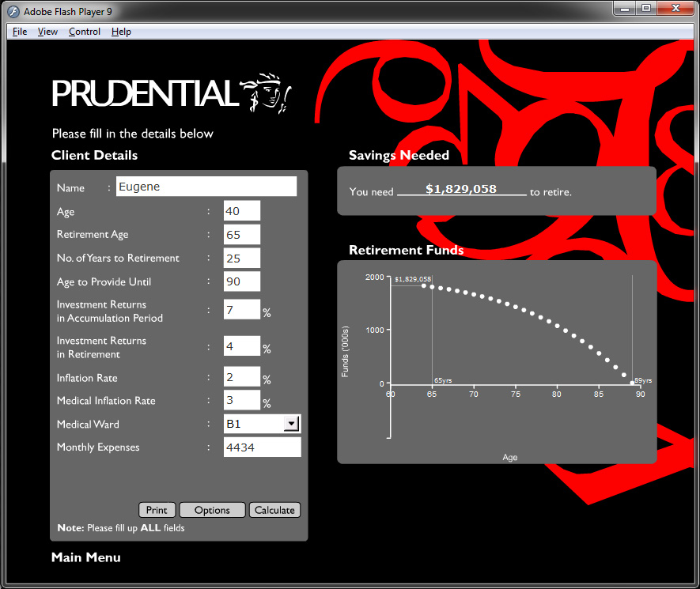Viewport: 700px width, 589px height.
Task: Click the Monthly Expenses field
Action: 262,447
